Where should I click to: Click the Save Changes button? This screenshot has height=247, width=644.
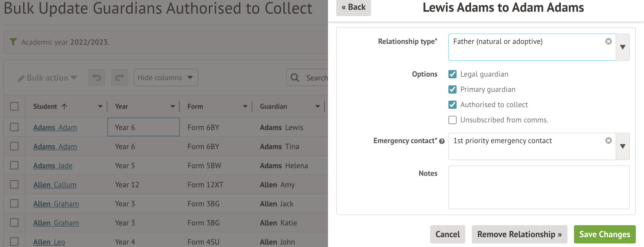coord(604,234)
